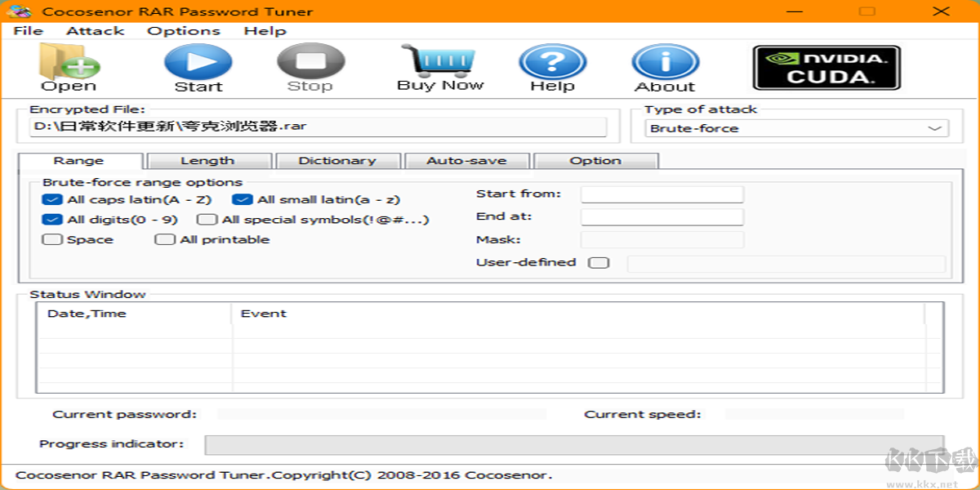Enable All special symbols checkbox
This screenshot has width=980, height=490.
207,220
